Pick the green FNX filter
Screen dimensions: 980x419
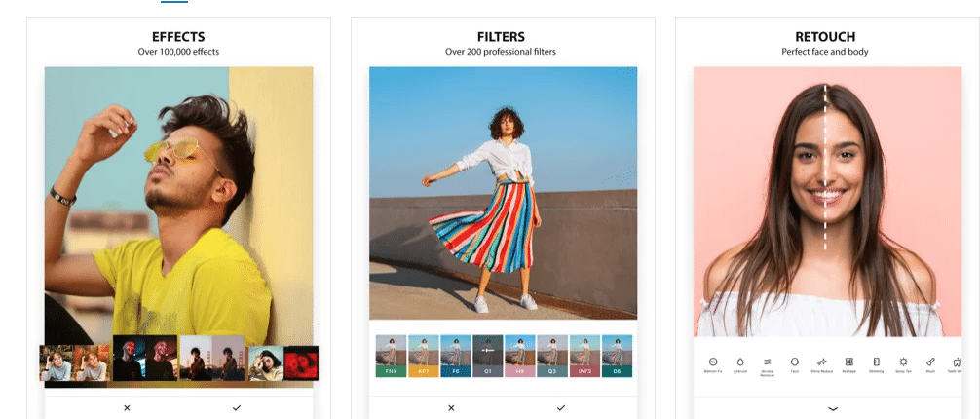click(x=392, y=356)
